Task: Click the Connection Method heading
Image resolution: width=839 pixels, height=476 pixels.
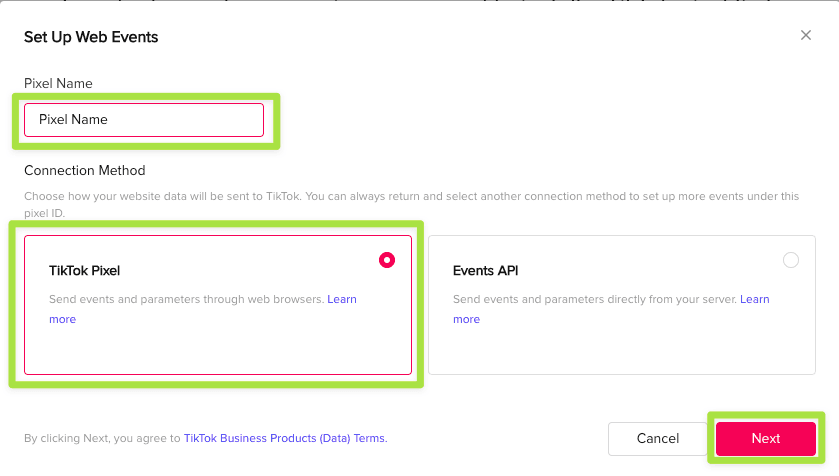Action: 85,170
